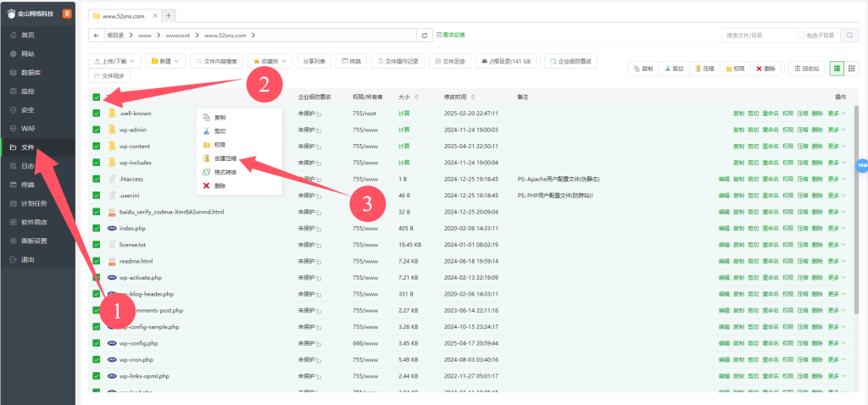This screenshot has height=405, width=868.
Task: Click the red 删除 toolbar button
Action: (765, 68)
